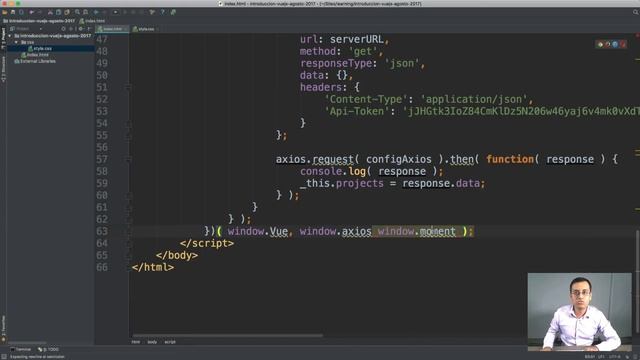The height and width of the screenshot is (360, 640).
Task: Open file via folder toolbar icon
Action: 5,12
